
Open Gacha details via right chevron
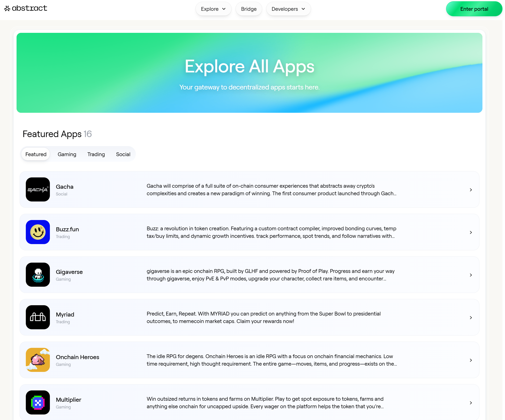coord(471,190)
